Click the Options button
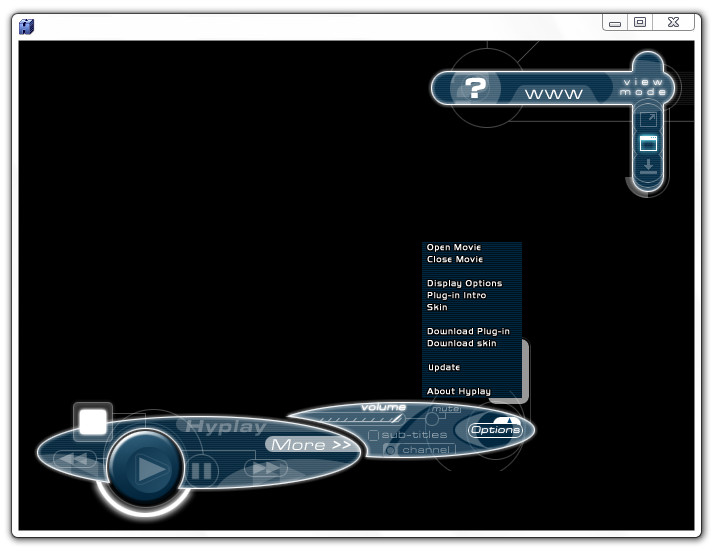 [495, 430]
